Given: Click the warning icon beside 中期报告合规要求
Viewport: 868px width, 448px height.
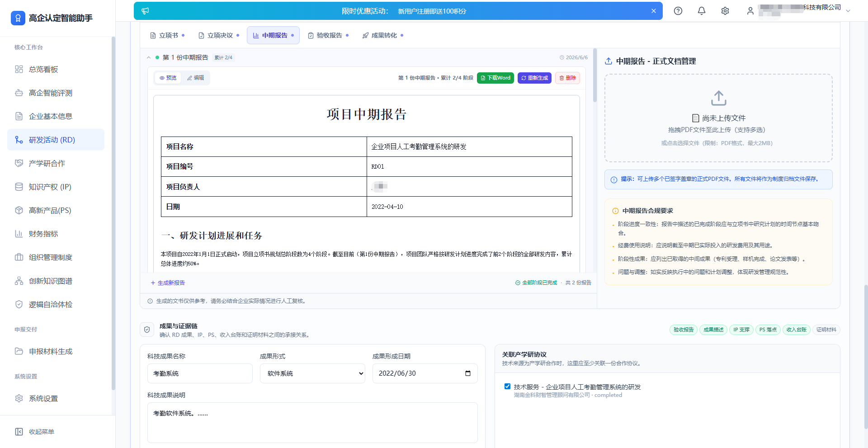Looking at the screenshot, I should pyautogui.click(x=615, y=211).
